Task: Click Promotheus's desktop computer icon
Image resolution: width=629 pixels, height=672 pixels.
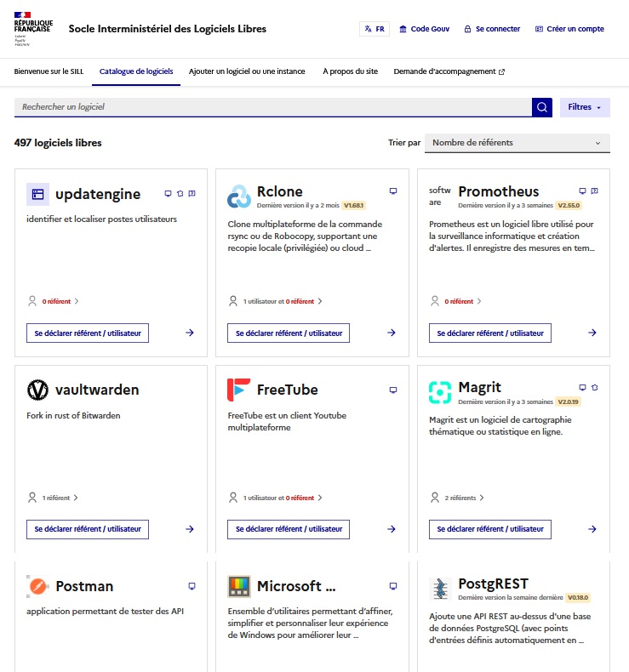Action: pos(582,191)
